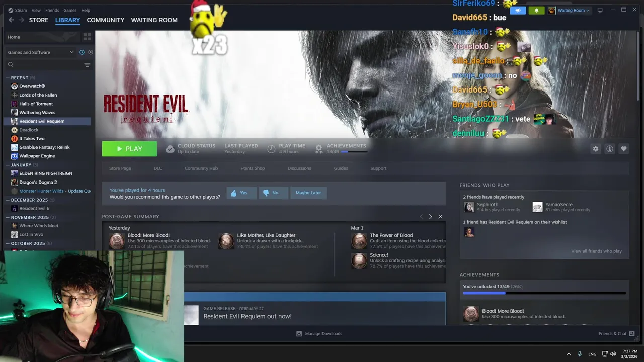Image resolution: width=644 pixels, height=362 pixels.
Task: Click the Science! achievement icon
Action: (359, 261)
